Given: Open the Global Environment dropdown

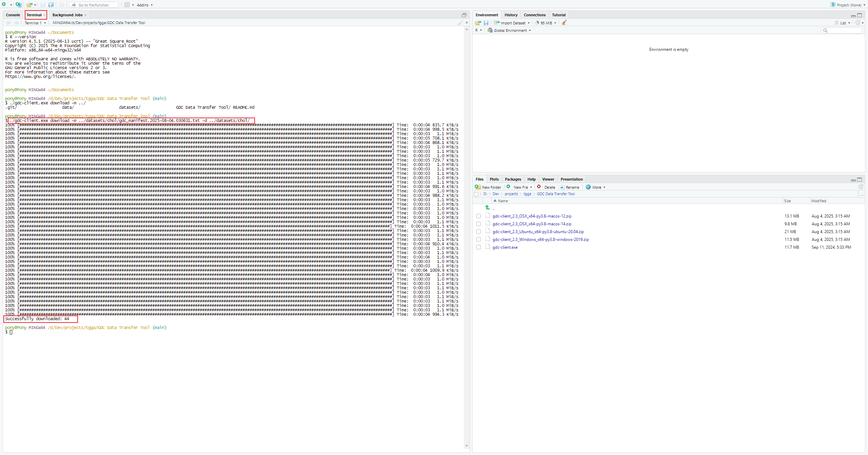Looking at the screenshot, I should [509, 30].
